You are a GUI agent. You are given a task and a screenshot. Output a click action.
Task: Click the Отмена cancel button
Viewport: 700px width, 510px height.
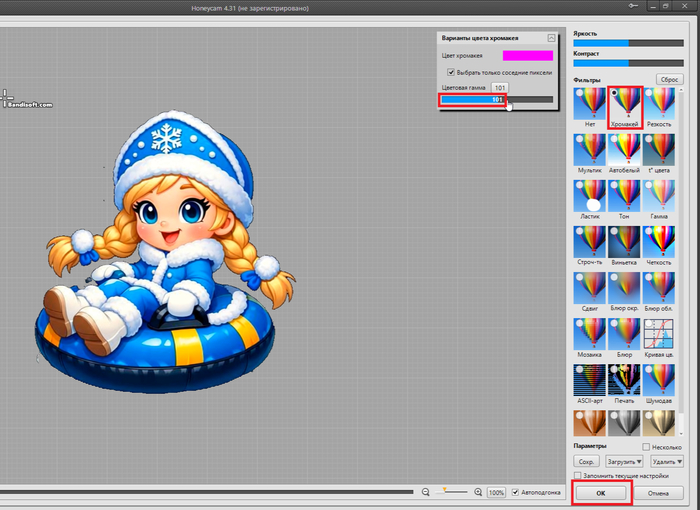click(x=658, y=493)
